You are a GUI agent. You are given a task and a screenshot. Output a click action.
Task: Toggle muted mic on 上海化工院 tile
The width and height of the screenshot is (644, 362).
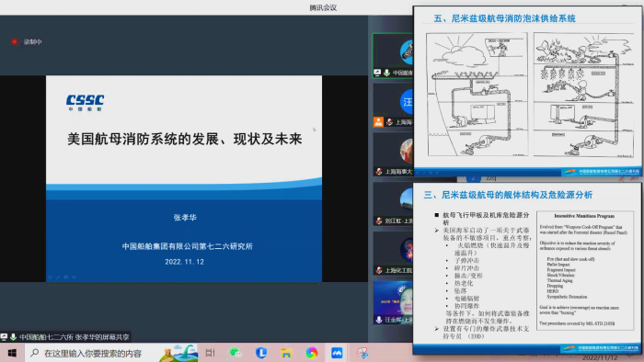click(x=379, y=270)
